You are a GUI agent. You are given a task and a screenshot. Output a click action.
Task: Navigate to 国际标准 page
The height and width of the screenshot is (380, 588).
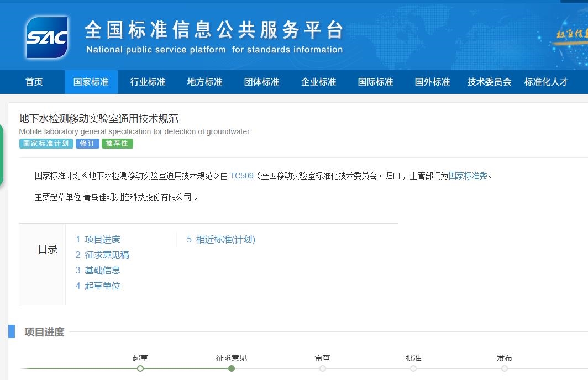pos(376,82)
